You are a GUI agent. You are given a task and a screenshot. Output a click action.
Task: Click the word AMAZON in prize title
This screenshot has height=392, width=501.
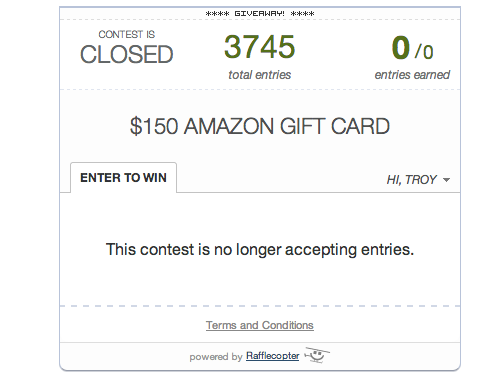pos(229,126)
